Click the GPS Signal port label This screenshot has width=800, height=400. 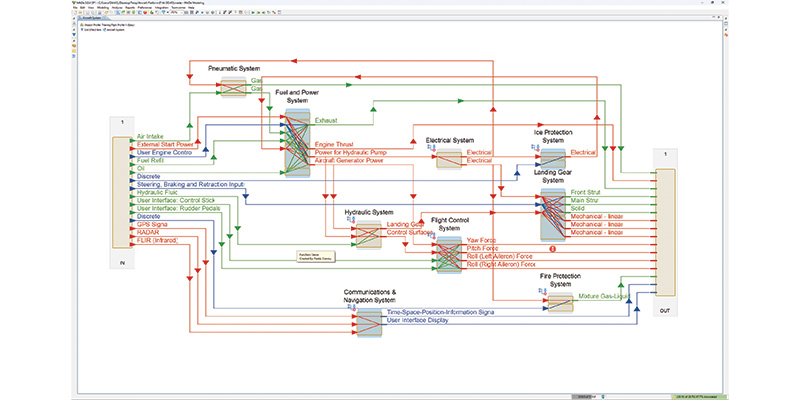(153, 224)
